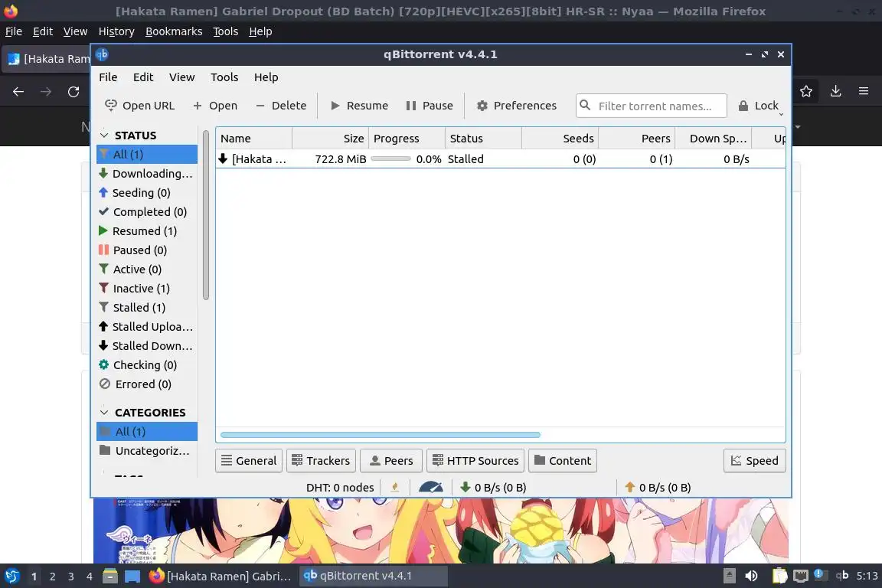Collapse the CATEGORIES filter section
This screenshot has width=882, height=588.
[x=104, y=413]
